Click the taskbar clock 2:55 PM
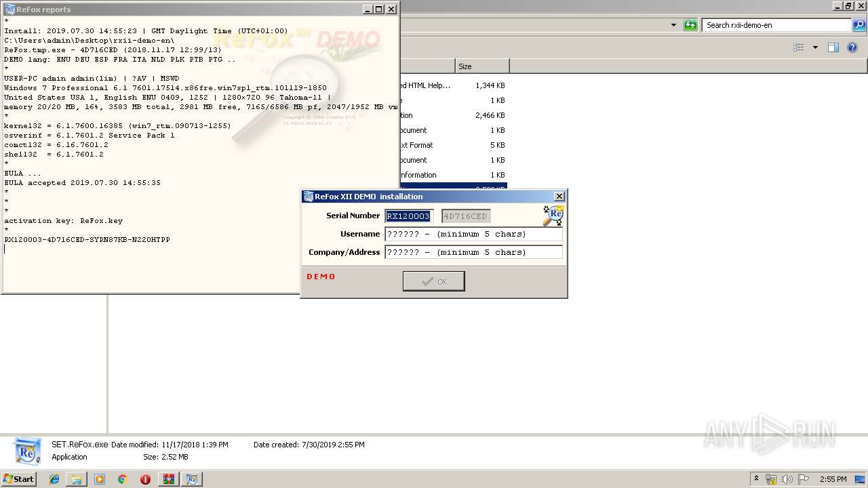Screen dimensions: 868x488 pyautogui.click(x=833, y=479)
